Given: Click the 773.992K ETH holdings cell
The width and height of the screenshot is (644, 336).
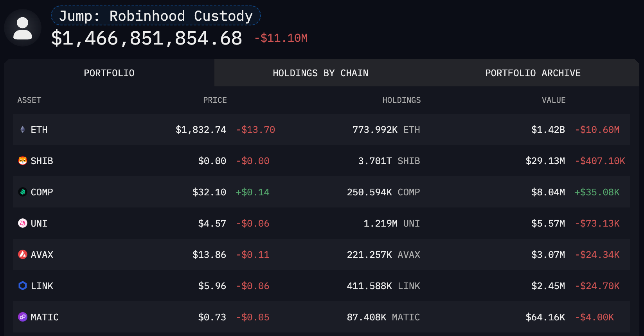Looking at the screenshot, I should click(x=386, y=130).
